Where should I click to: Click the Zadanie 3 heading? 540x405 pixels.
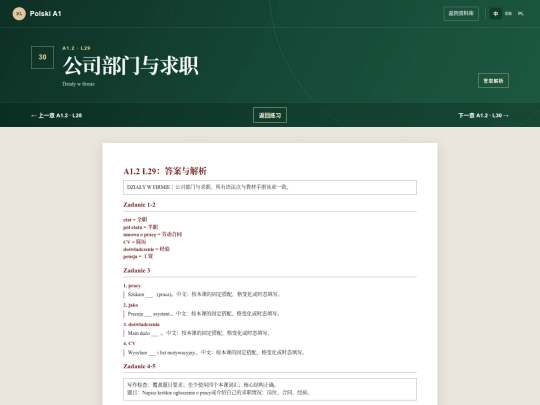tap(137, 271)
